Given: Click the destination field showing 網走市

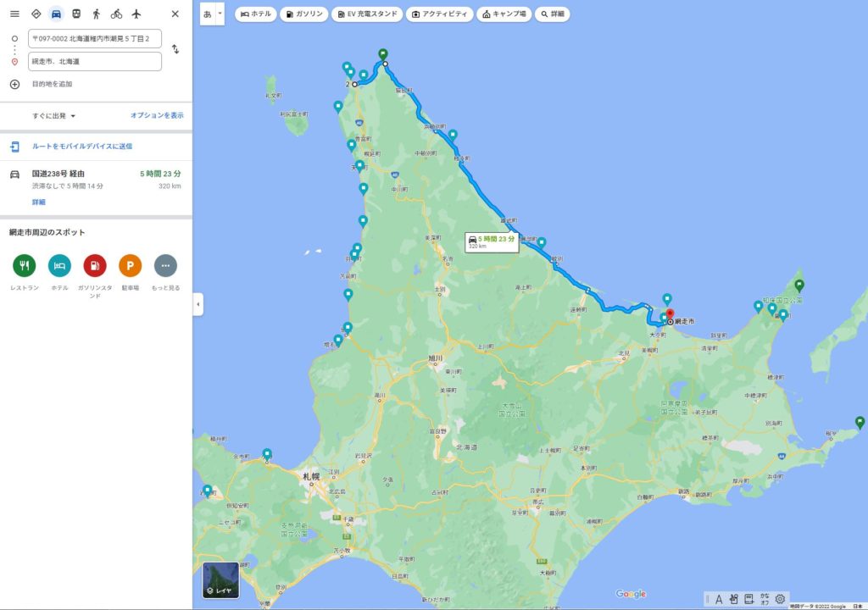Looking at the screenshot, I should pos(94,62).
